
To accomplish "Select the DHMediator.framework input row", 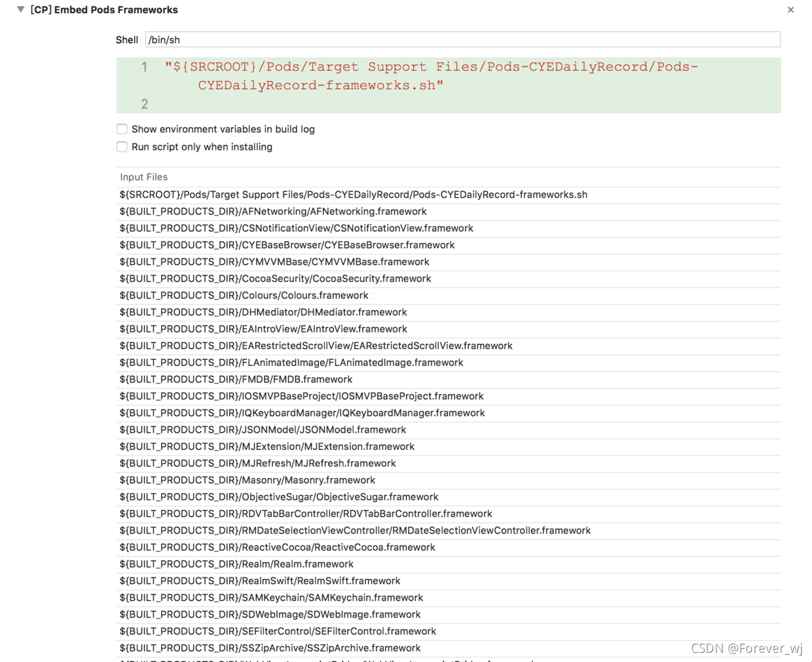I will [449, 312].
